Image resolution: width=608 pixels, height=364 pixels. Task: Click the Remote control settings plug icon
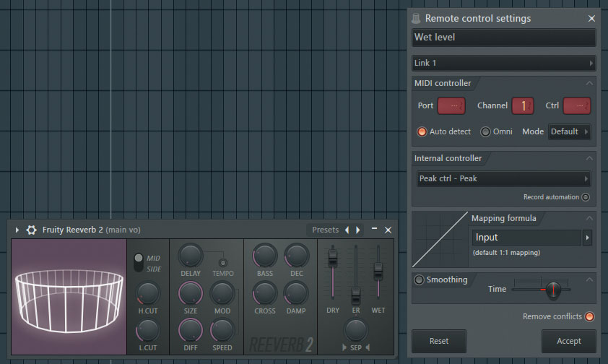click(416, 18)
